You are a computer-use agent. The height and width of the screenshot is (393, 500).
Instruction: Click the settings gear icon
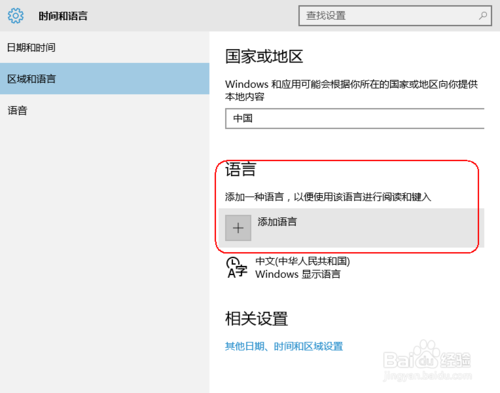pos(16,16)
